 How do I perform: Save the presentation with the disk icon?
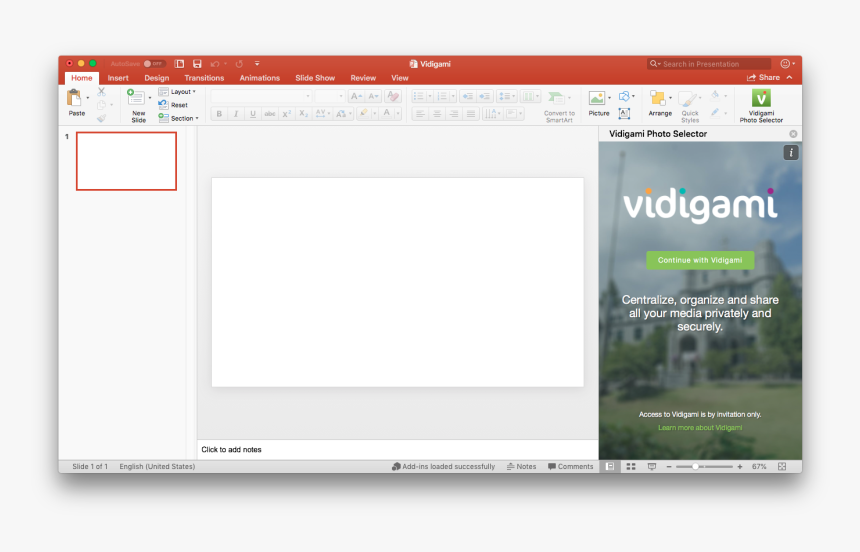[197, 64]
